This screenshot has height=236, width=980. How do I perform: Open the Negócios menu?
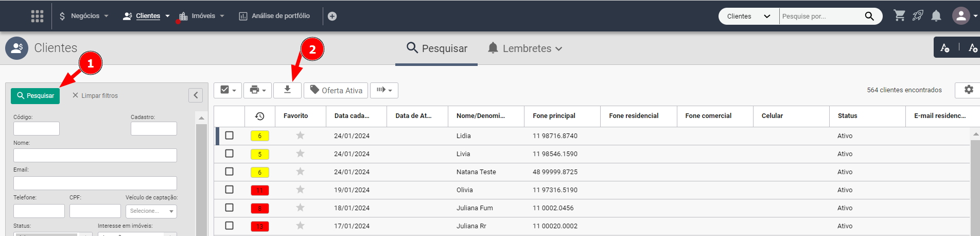pos(84,16)
